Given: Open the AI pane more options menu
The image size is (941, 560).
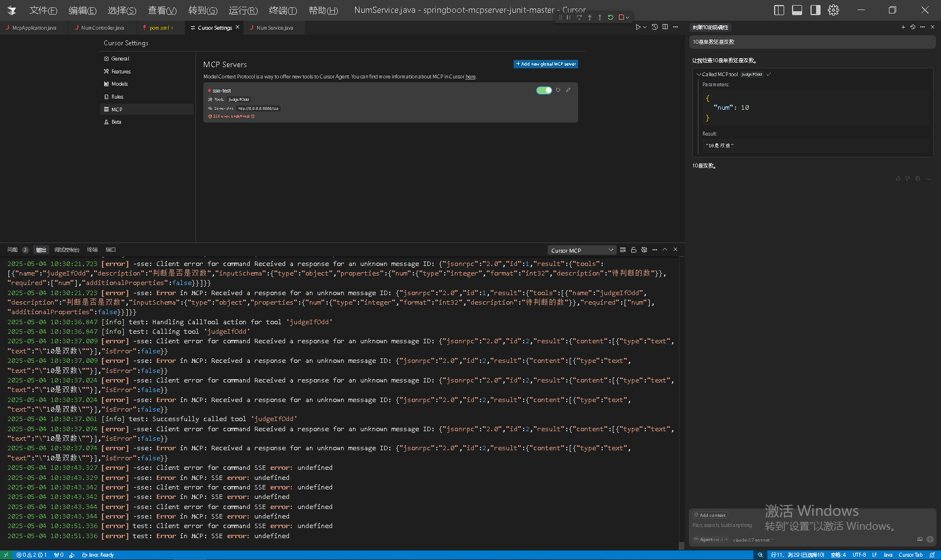Looking at the screenshot, I should 923,27.
